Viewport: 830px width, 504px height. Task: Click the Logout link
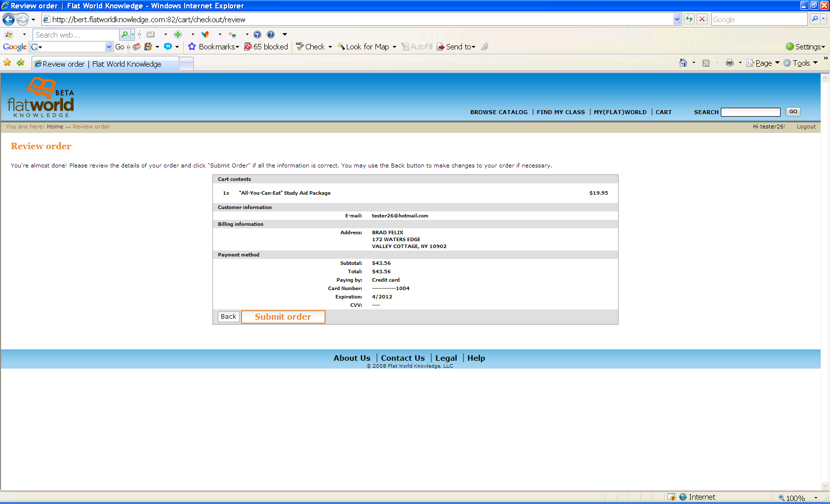pos(806,126)
